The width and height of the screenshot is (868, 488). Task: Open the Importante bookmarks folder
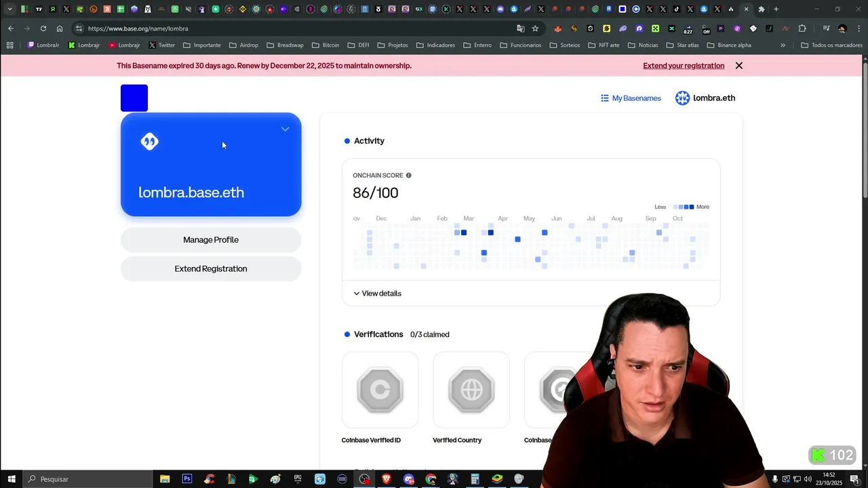pyautogui.click(x=201, y=45)
